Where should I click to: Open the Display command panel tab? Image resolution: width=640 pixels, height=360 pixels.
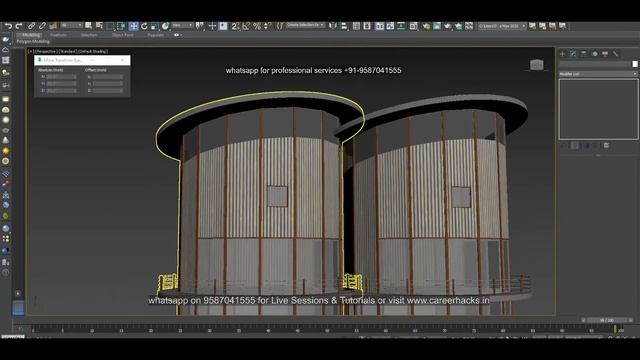click(605, 54)
